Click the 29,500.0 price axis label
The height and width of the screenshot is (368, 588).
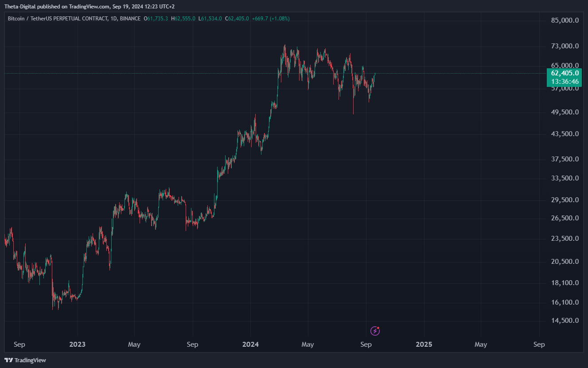point(565,200)
